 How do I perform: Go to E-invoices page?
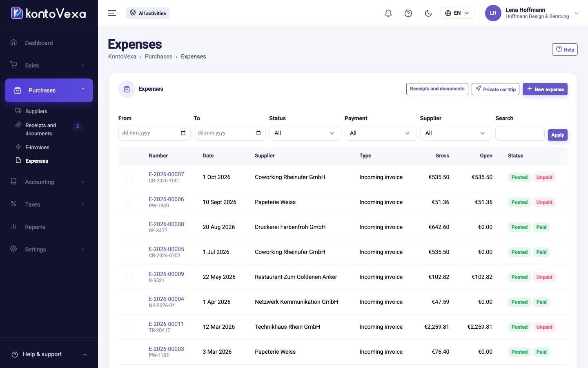(37, 147)
